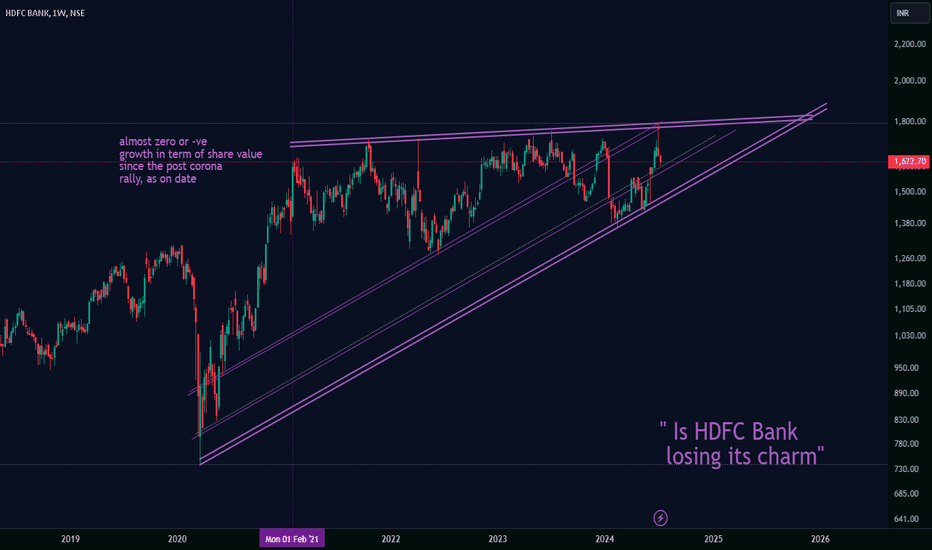The image size is (932, 550).
Task: Select the 'almost zero or -ve growth' text note
Action: tap(190, 161)
